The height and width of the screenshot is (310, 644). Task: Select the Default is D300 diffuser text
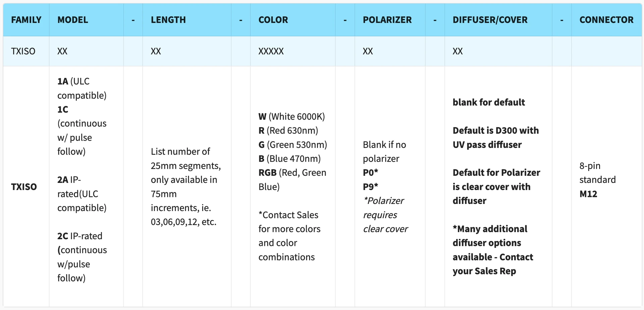click(496, 138)
